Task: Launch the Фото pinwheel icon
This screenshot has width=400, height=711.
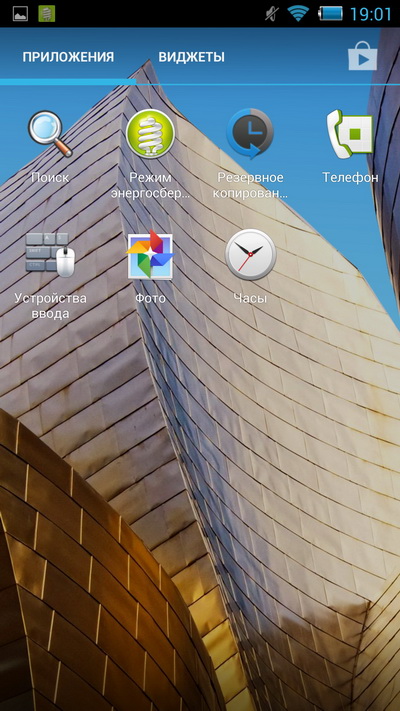Action: (150, 254)
